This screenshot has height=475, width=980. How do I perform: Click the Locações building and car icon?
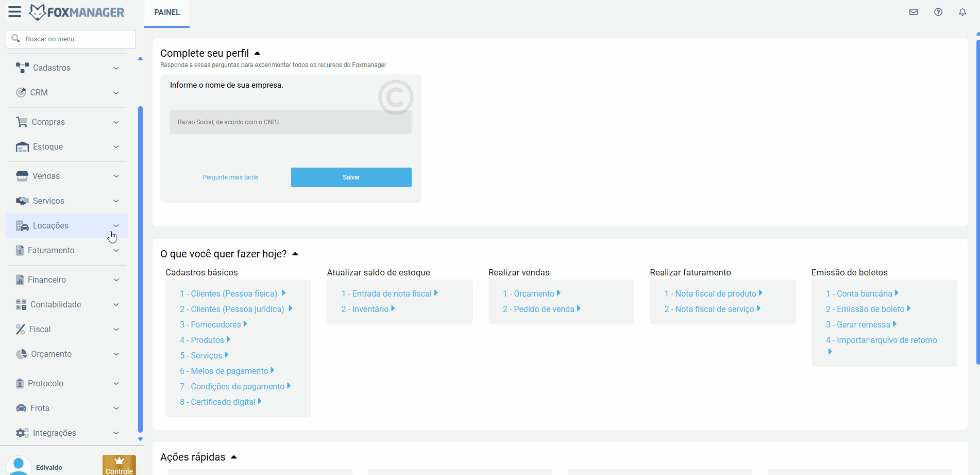click(x=22, y=225)
